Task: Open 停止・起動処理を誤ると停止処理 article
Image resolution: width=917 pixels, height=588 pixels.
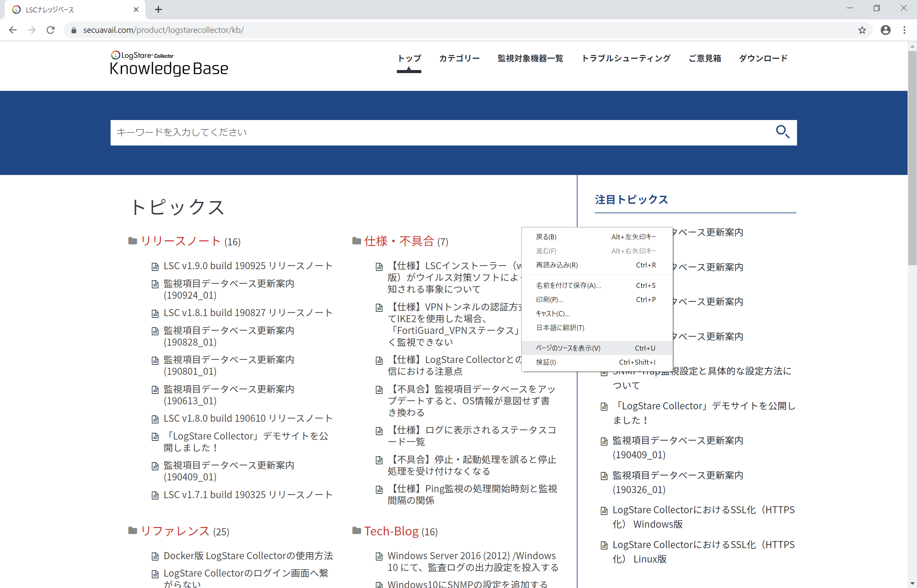Action: (x=472, y=465)
